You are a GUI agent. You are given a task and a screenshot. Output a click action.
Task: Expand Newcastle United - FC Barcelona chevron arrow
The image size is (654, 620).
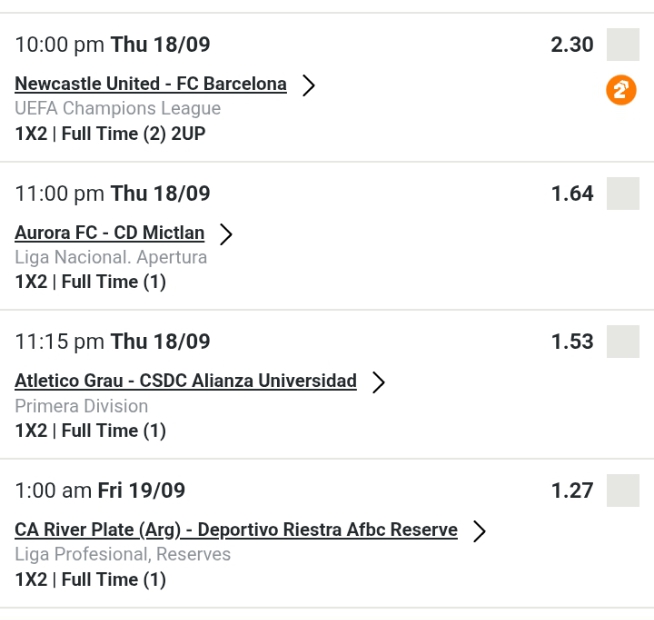coord(308,85)
